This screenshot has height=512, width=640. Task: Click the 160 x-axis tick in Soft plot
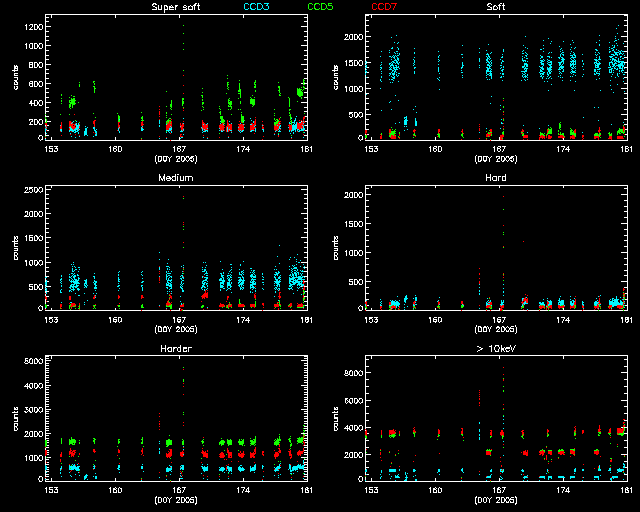click(435, 148)
